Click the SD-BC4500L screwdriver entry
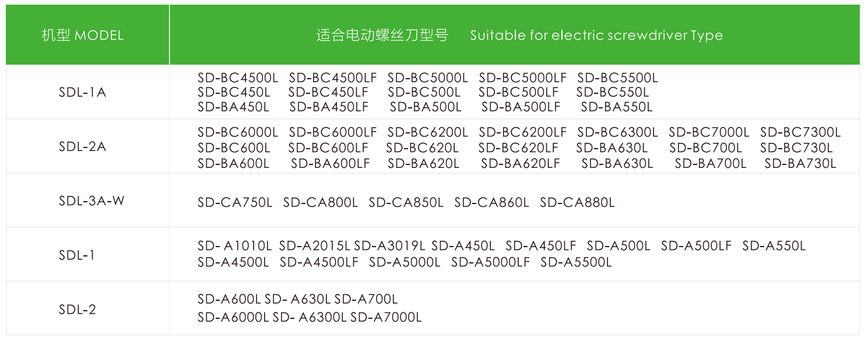The width and height of the screenshot is (868, 341). [x=238, y=78]
